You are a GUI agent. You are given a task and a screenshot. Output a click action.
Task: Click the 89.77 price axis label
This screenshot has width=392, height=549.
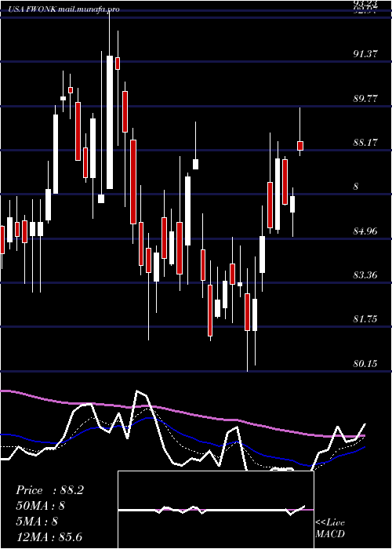(365, 98)
